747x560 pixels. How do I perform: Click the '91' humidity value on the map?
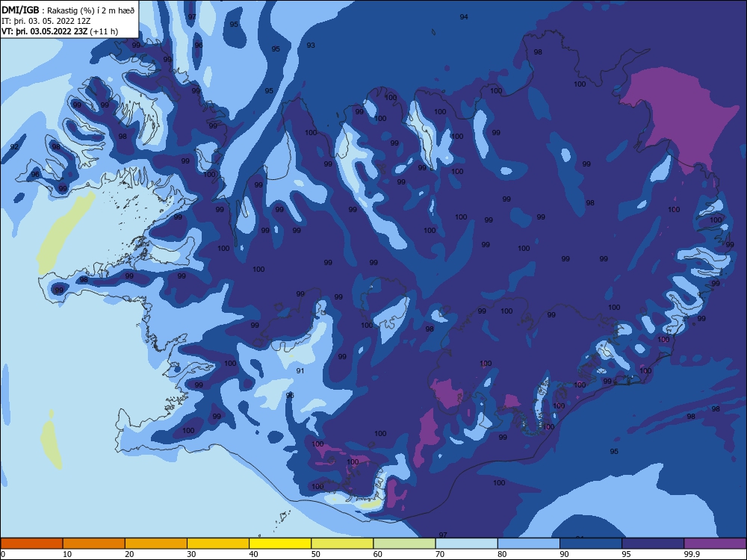click(x=300, y=371)
